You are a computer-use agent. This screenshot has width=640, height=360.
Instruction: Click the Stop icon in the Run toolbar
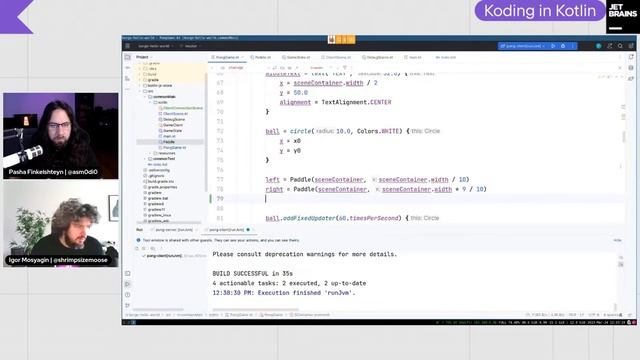[144, 248]
